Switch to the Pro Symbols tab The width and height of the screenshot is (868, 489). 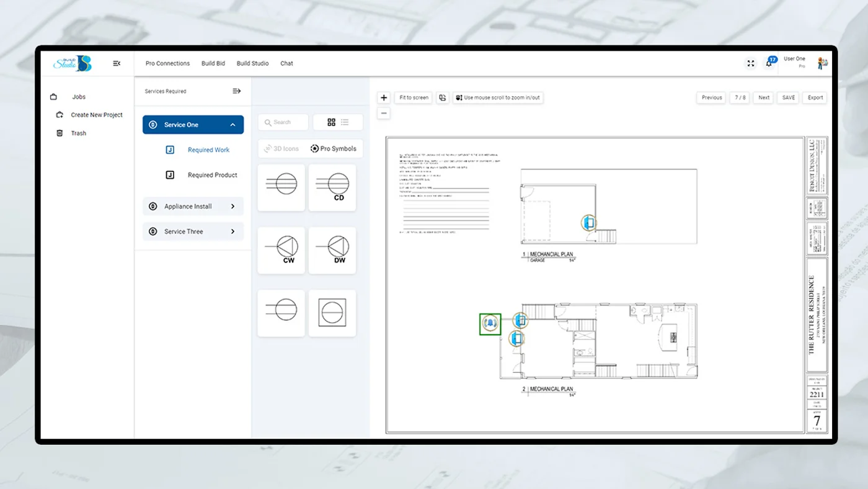[x=334, y=149]
